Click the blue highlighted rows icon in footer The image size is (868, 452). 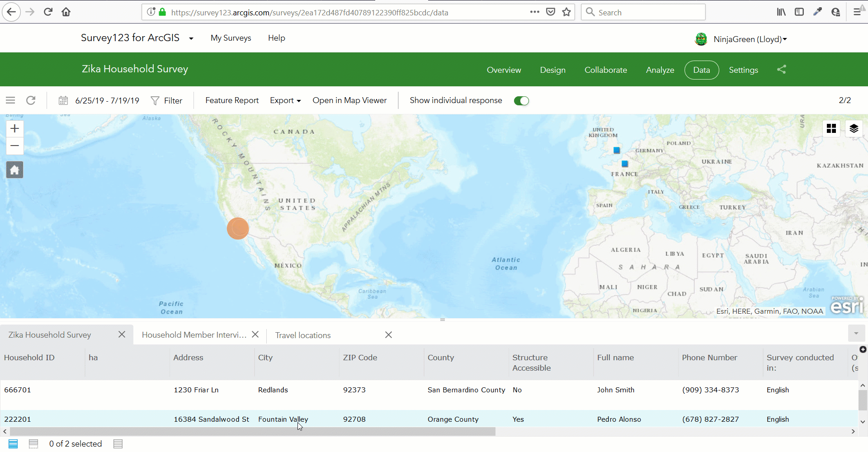click(13, 444)
